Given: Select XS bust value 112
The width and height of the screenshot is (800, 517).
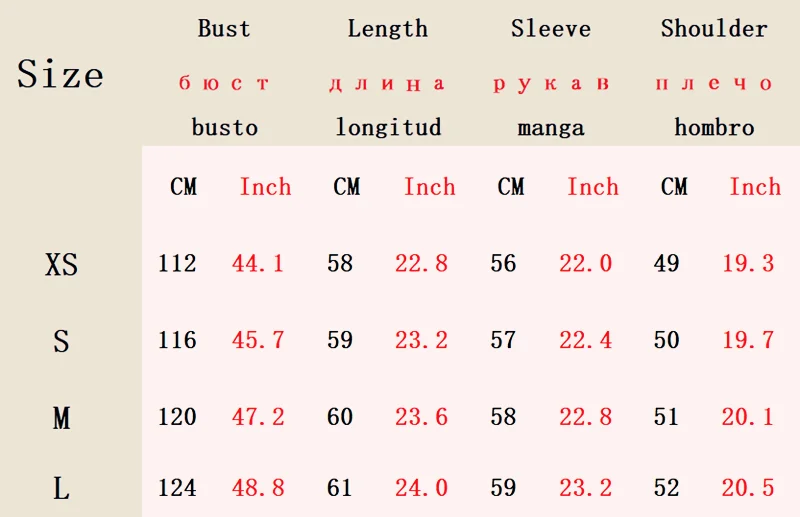Looking at the screenshot, I should 177,264.
